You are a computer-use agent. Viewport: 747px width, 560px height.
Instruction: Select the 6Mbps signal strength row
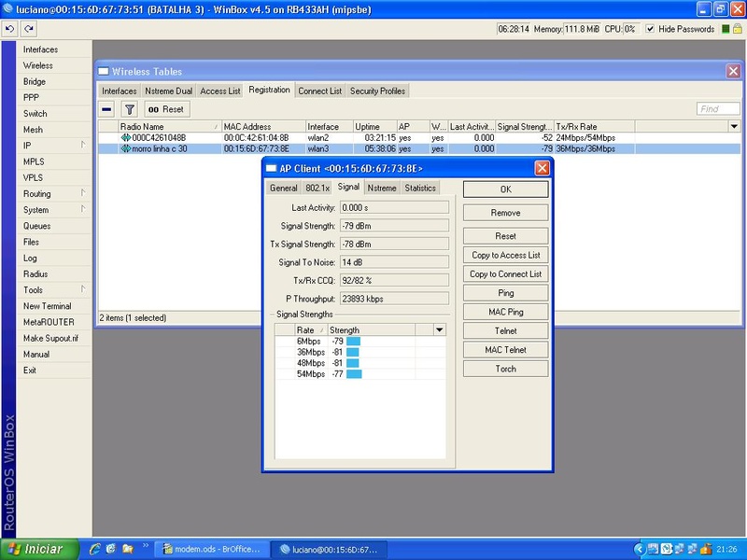(x=360, y=342)
